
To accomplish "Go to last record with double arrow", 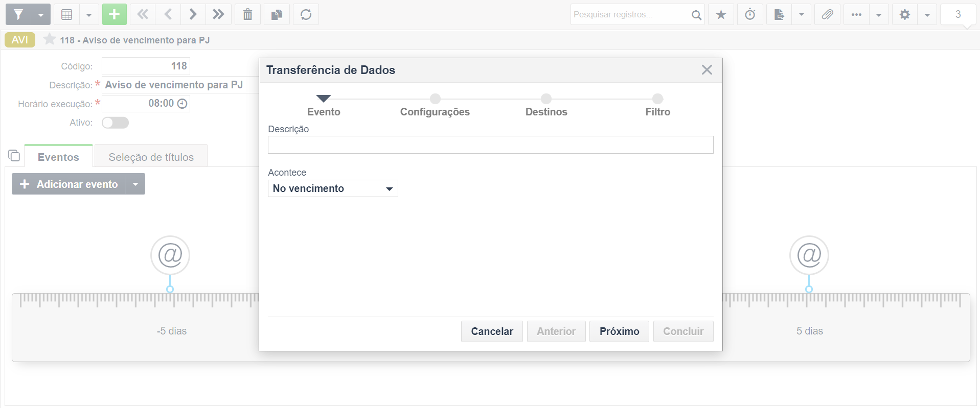I will coord(218,14).
